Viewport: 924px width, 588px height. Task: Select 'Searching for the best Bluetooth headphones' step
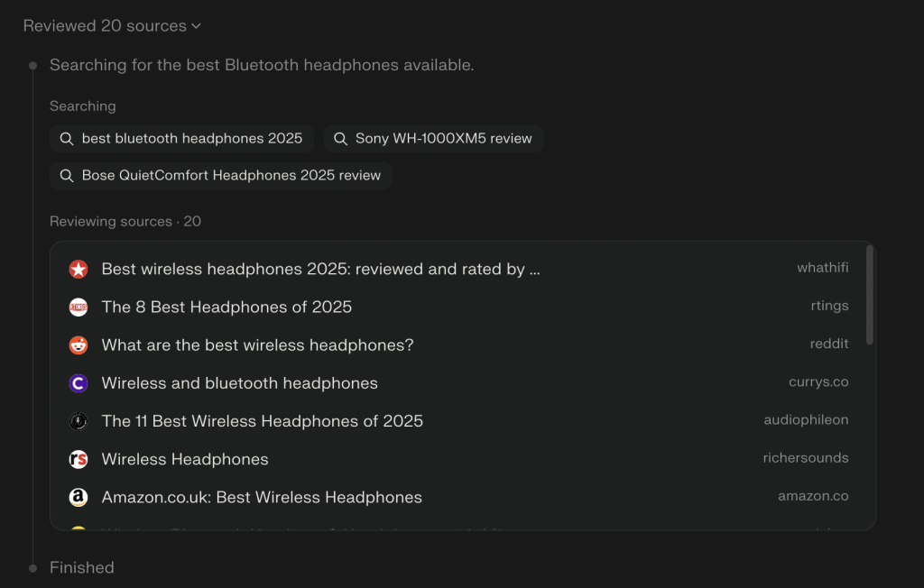[x=262, y=65]
